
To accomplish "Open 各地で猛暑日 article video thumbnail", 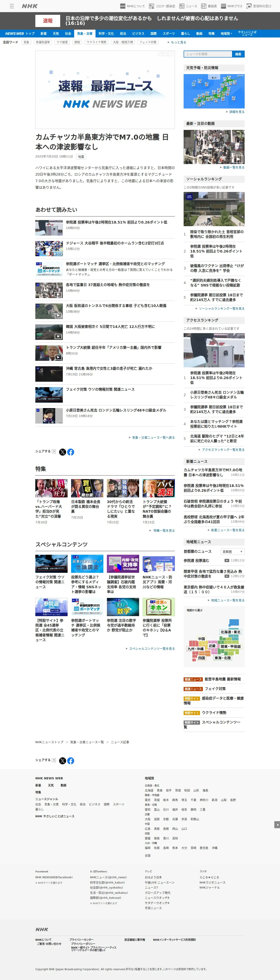I will [49, 290].
